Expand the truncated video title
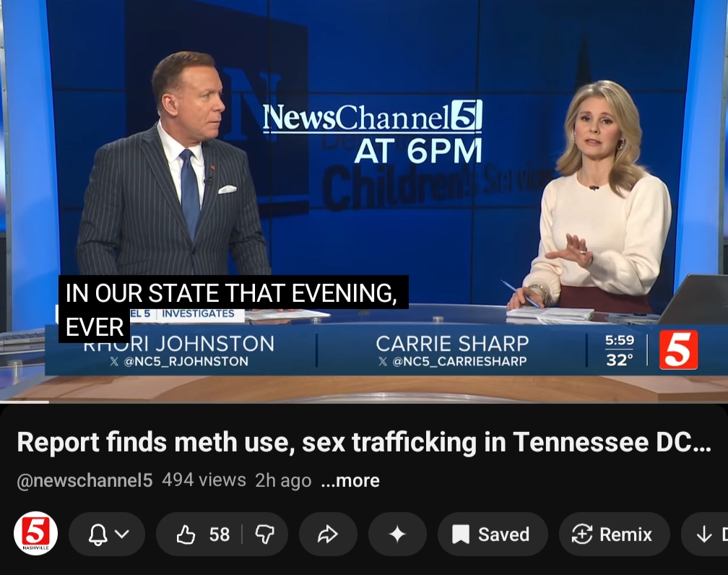Viewport: 728px width, 575px height. point(364,441)
